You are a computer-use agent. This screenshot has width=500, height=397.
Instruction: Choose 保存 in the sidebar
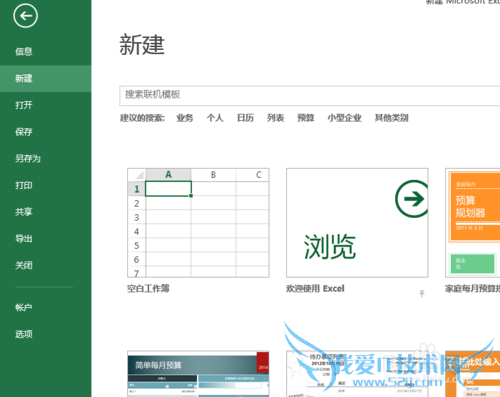pyautogui.click(x=24, y=132)
